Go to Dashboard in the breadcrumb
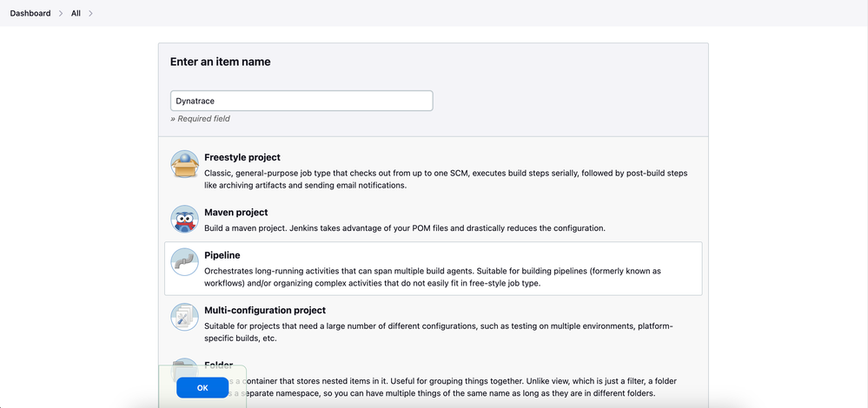This screenshot has width=868, height=408. pos(30,13)
